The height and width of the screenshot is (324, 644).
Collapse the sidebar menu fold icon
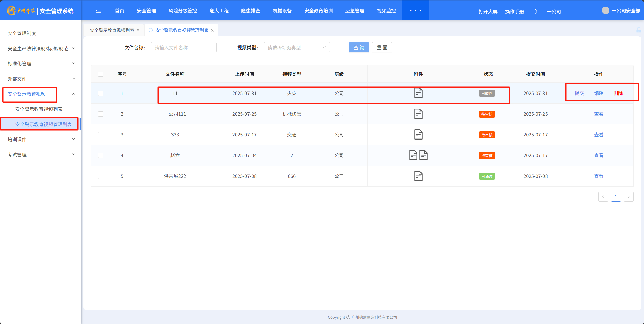pyautogui.click(x=98, y=11)
